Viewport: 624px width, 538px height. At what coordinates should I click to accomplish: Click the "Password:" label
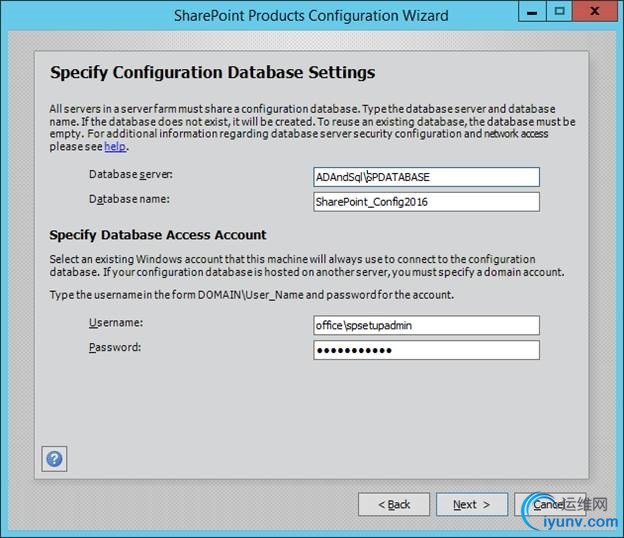click(x=115, y=347)
